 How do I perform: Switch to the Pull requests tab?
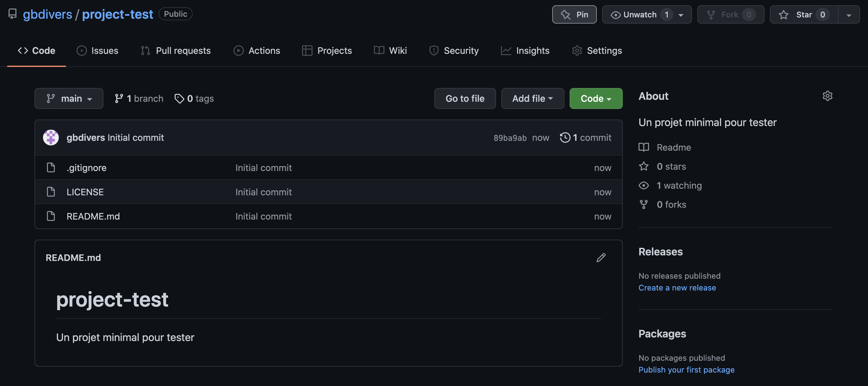(176, 51)
